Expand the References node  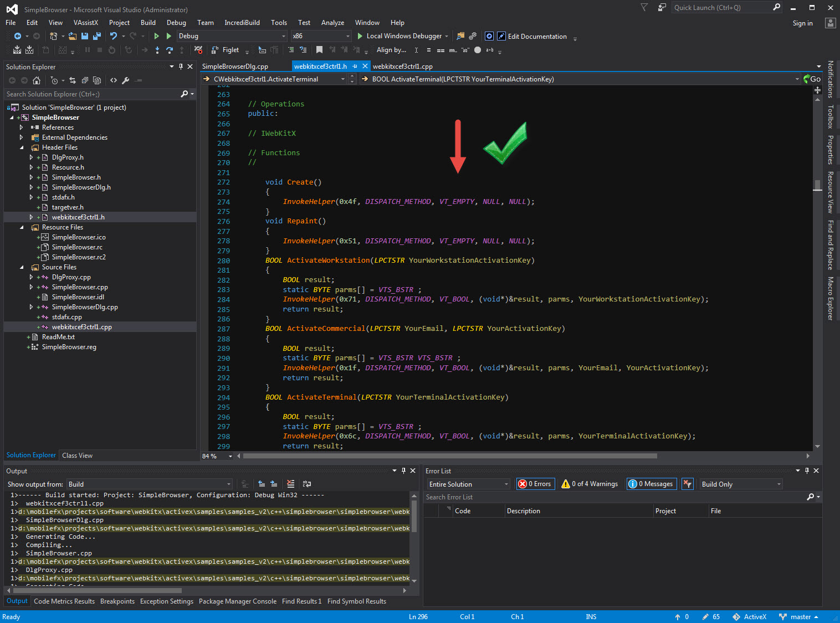click(x=22, y=127)
